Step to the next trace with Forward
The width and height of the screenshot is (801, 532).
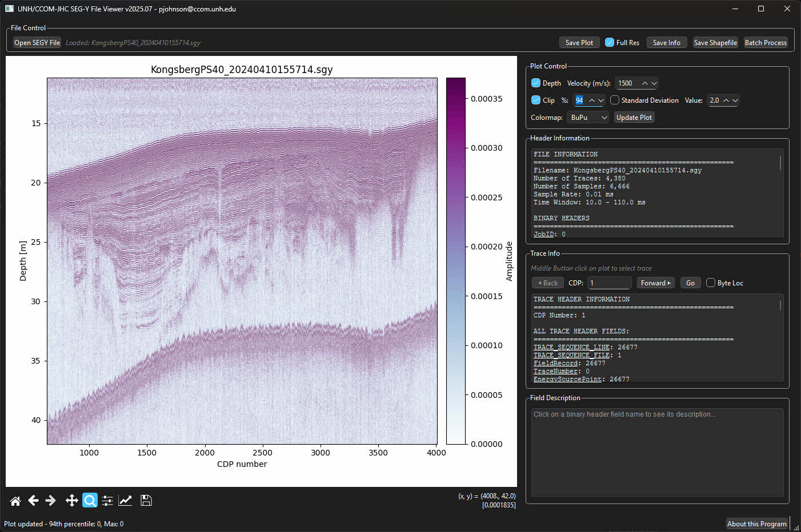[x=655, y=283]
